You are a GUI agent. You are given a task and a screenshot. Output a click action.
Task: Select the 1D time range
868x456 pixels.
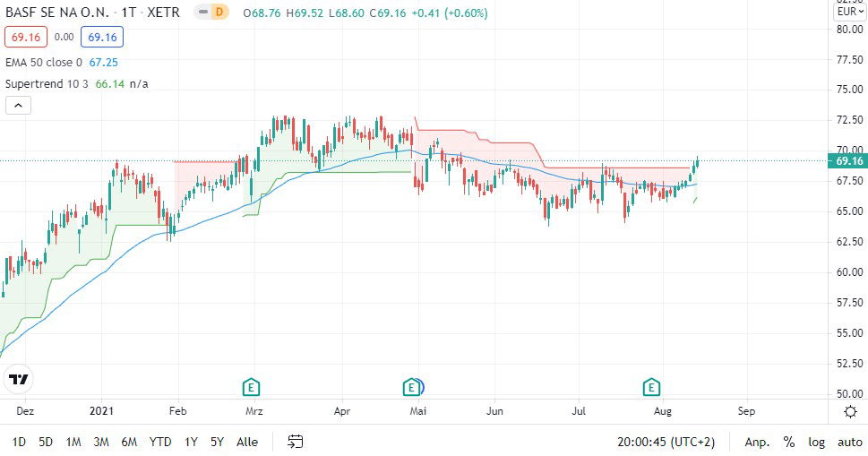coord(19,442)
